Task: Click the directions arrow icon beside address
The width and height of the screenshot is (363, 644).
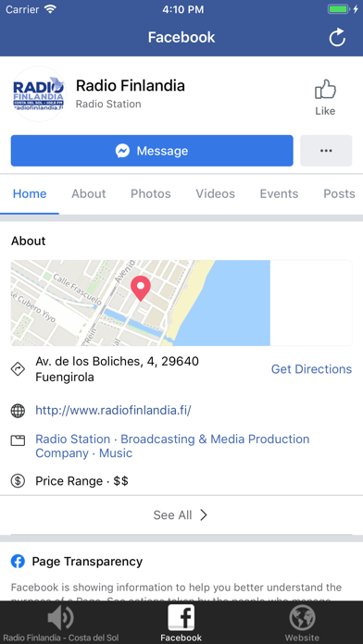Action: 18,369
